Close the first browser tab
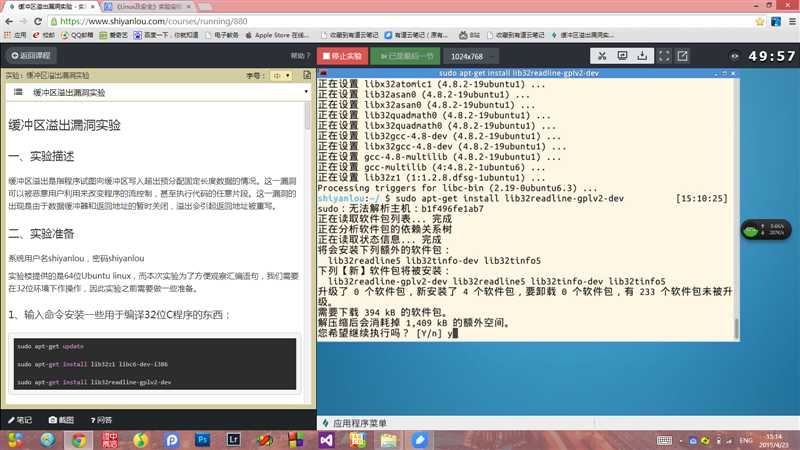This screenshot has height=450, width=800. (92, 7)
